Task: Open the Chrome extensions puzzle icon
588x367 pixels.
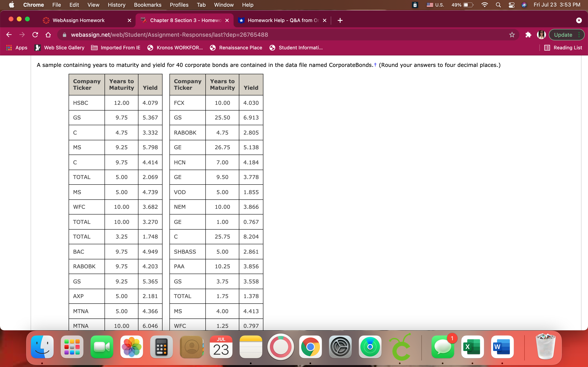Action: [528, 34]
